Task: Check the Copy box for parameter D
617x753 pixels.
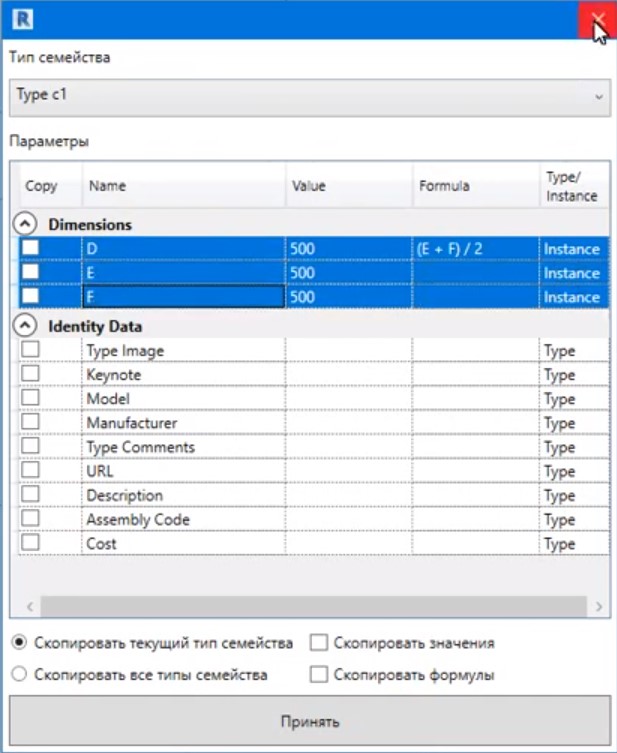Action: click(x=31, y=248)
